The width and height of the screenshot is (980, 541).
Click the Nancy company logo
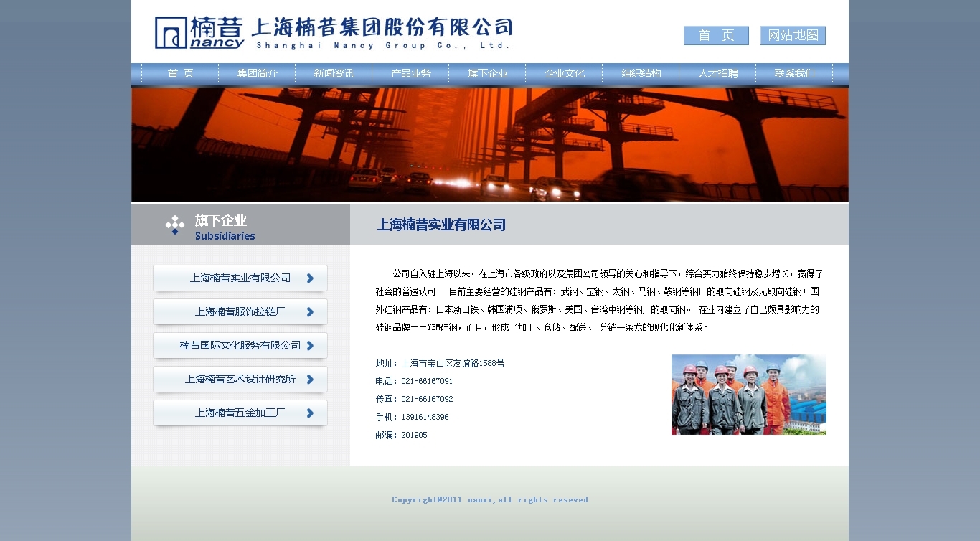tap(200, 32)
